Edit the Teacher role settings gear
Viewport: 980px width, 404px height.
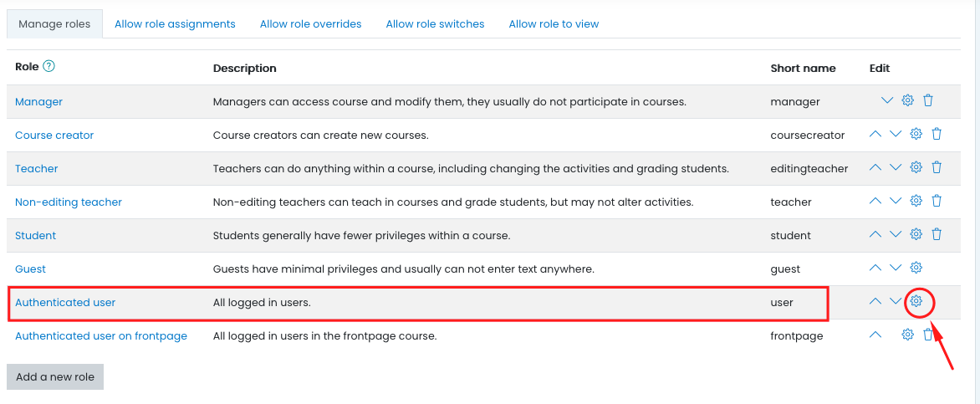916,167
